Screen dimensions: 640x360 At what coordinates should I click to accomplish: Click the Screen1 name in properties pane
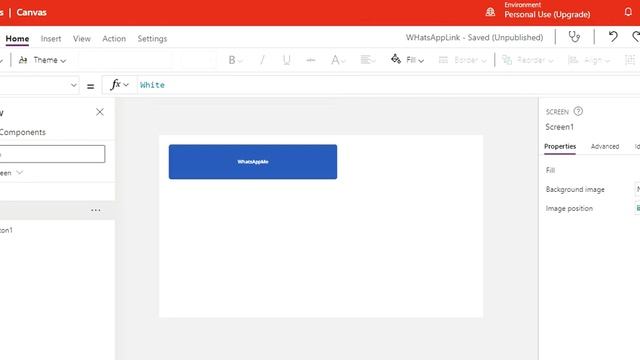click(560, 127)
